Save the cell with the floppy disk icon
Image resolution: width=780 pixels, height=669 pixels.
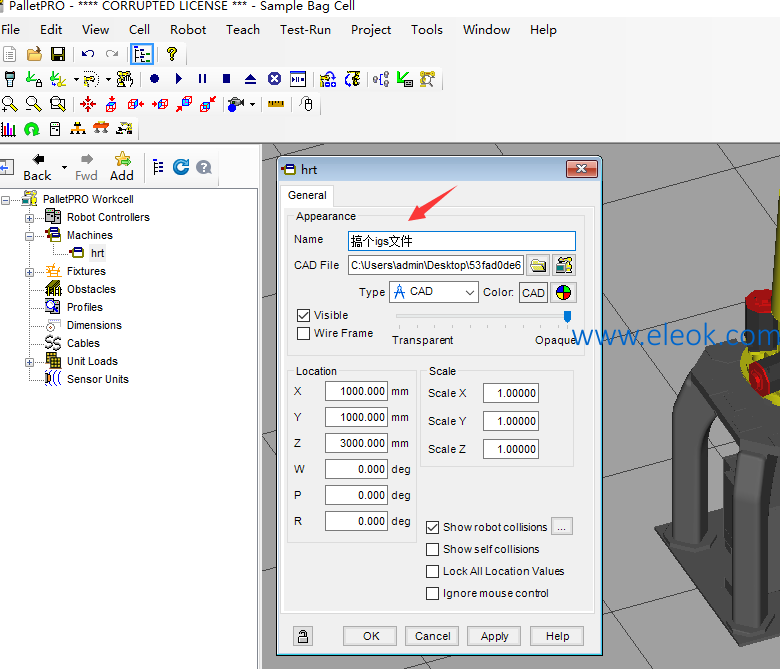coord(58,54)
